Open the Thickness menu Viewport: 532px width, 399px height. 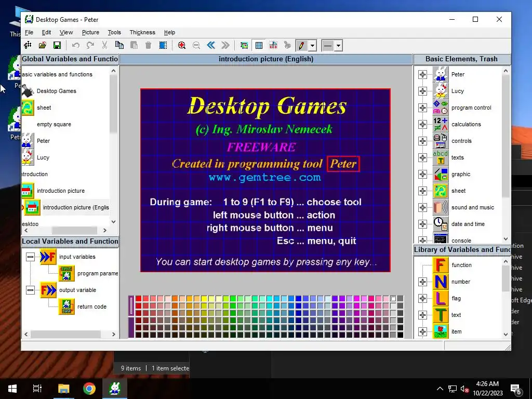[x=142, y=32]
